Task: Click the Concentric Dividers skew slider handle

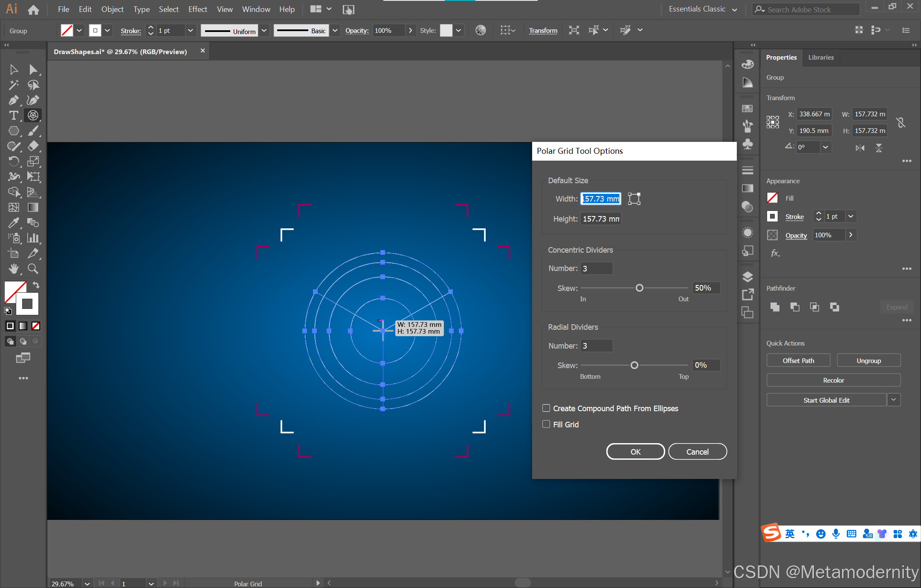Action: click(639, 288)
